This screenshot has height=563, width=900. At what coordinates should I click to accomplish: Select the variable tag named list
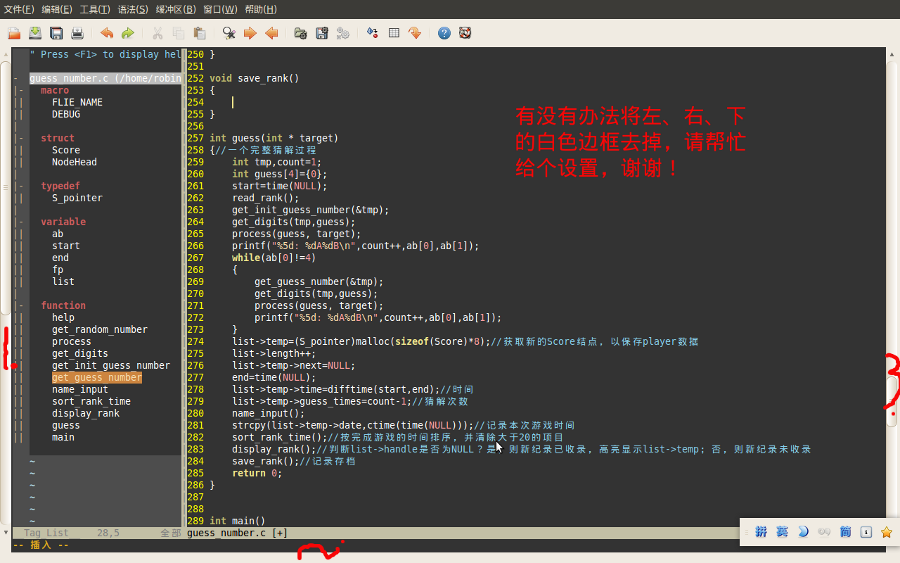click(x=63, y=281)
